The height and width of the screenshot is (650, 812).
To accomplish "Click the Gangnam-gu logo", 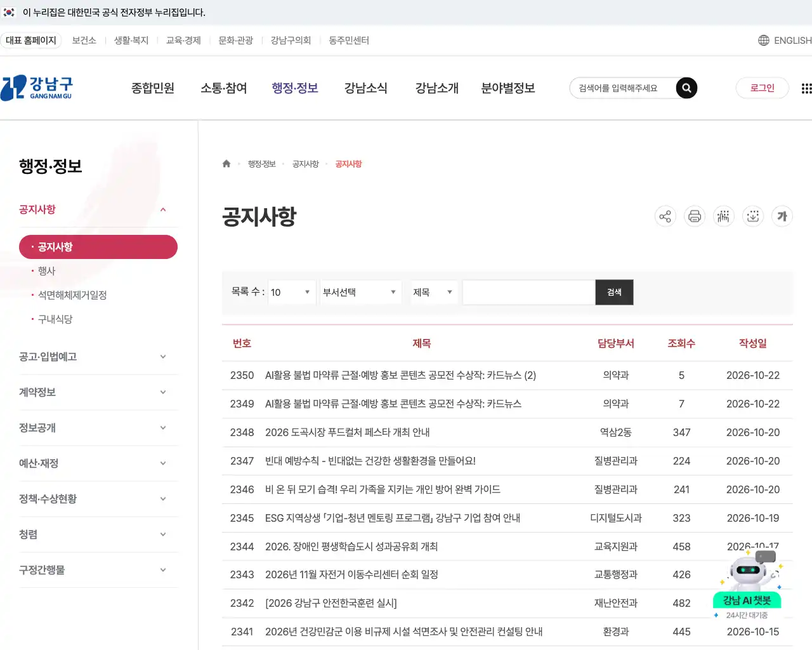I will pos(37,88).
